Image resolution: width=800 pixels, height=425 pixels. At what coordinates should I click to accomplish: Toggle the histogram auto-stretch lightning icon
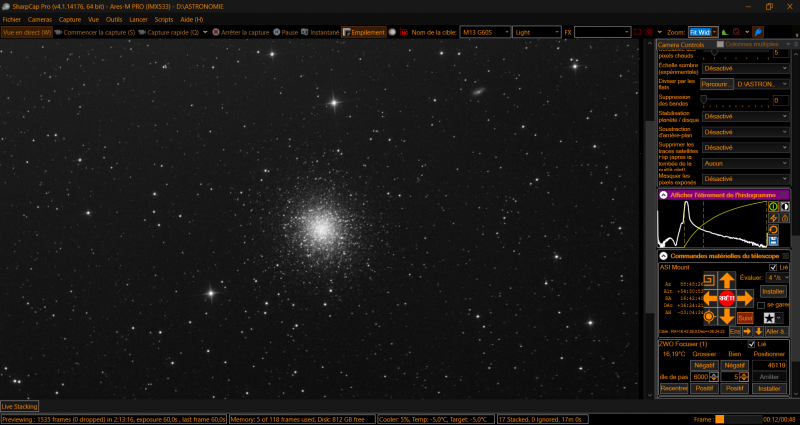pyautogui.click(x=773, y=218)
